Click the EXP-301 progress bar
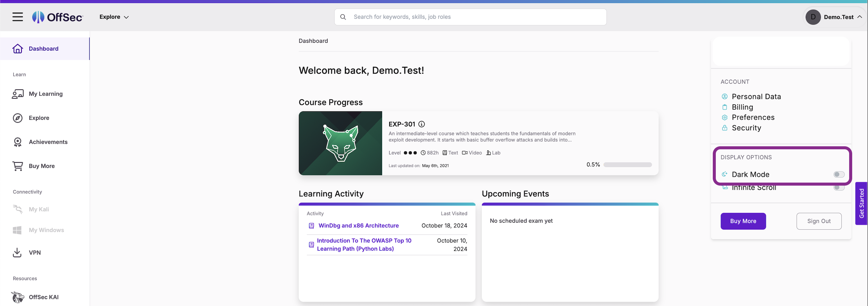Screen dimensions: 868x306 [627, 165]
